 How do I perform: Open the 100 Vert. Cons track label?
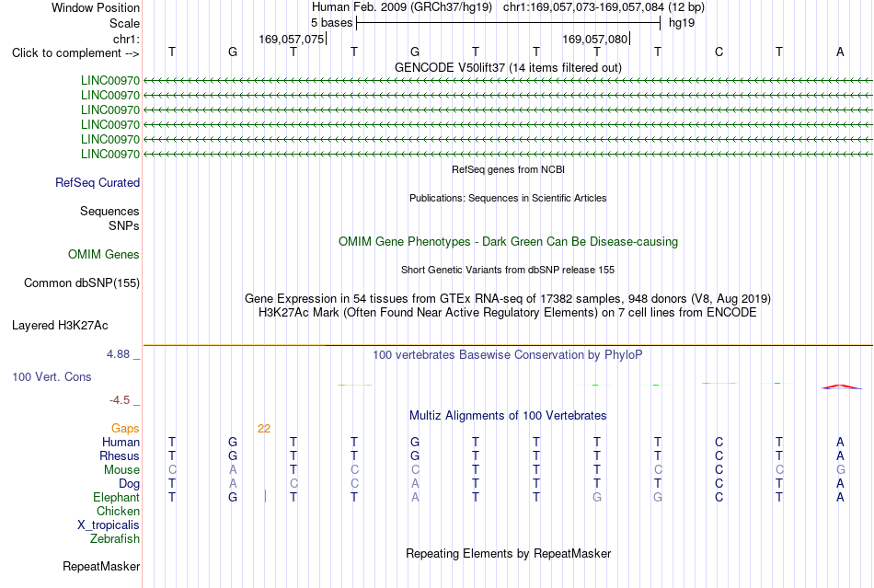tap(52, 376)
